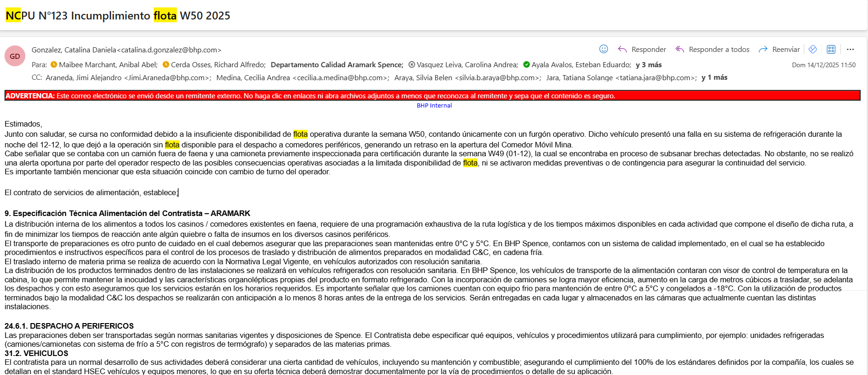Click the Responder reply button
The width and height of the screenshot is (868, 375).
[642, 50]
